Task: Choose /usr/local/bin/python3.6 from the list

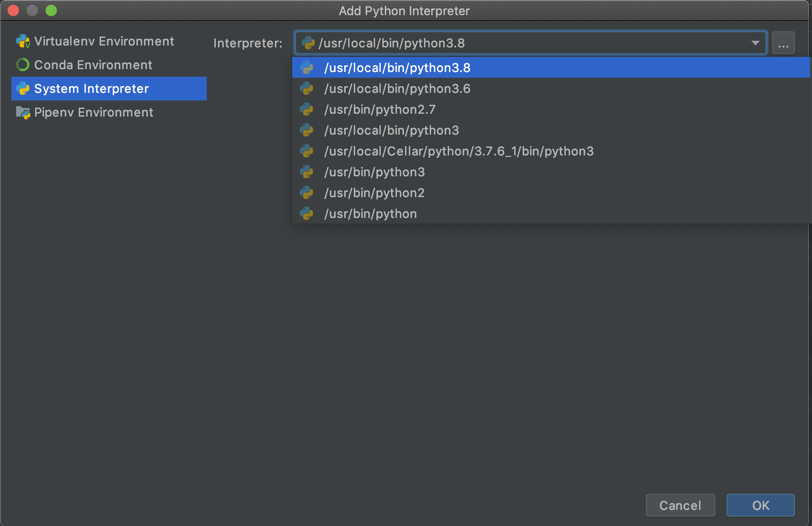Action: tap(397, 88)
